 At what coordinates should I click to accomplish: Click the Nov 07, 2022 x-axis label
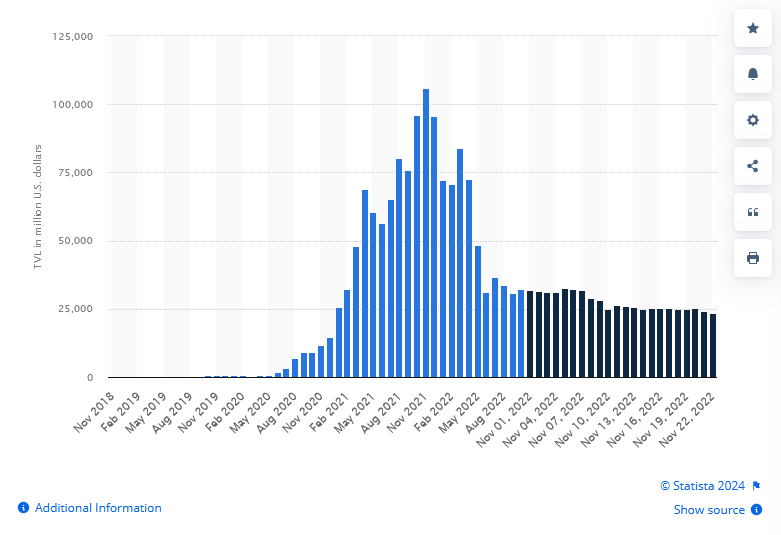pos(556,420)
